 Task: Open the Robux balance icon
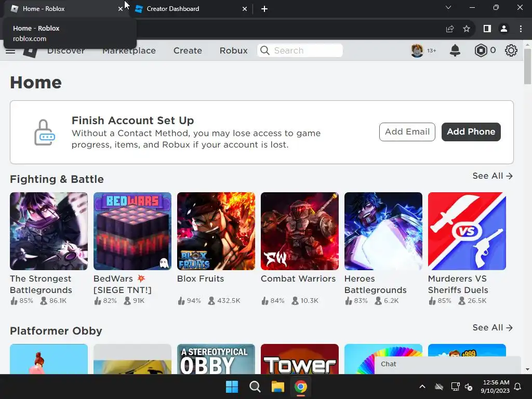[481, 50]
